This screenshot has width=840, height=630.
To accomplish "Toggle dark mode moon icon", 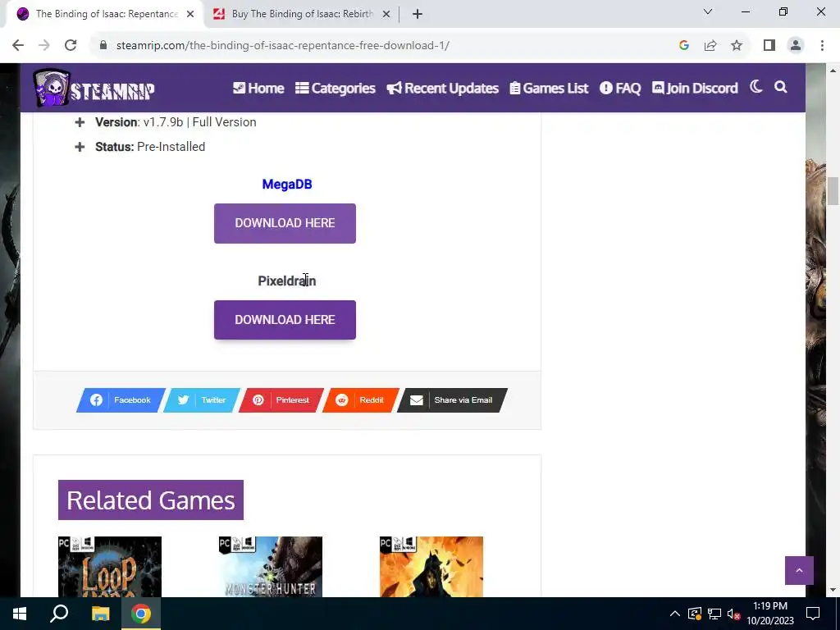I will point(756,87).
